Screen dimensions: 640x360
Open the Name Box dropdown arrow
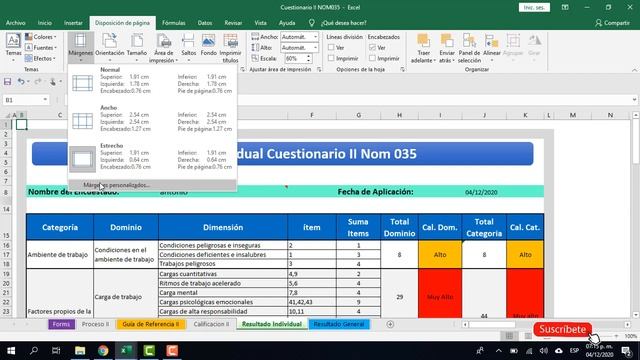pos(45,100)
